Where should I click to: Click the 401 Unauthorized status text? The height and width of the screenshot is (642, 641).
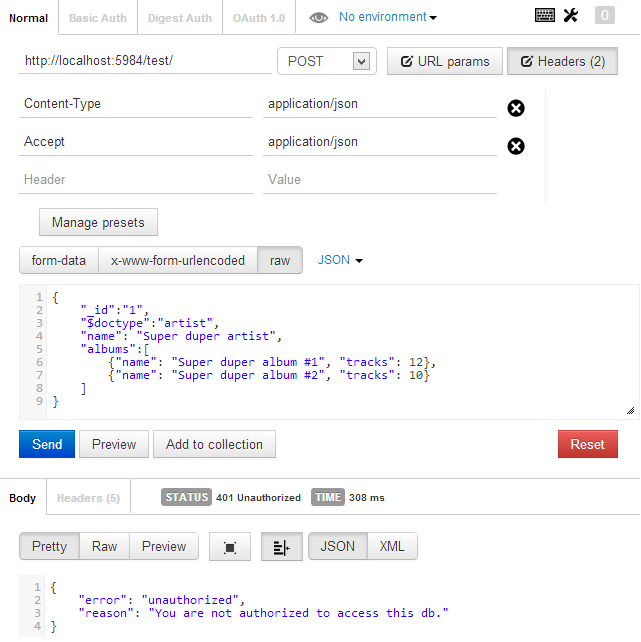pos(258,498)
